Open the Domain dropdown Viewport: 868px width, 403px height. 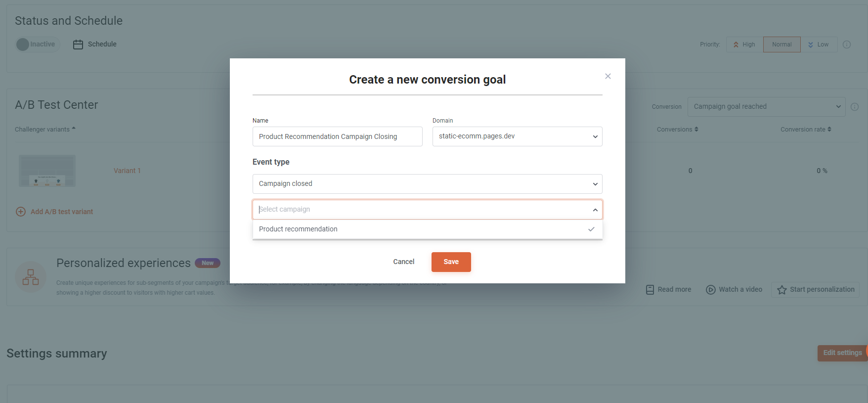pyautogui.click(x=518, y=136)
